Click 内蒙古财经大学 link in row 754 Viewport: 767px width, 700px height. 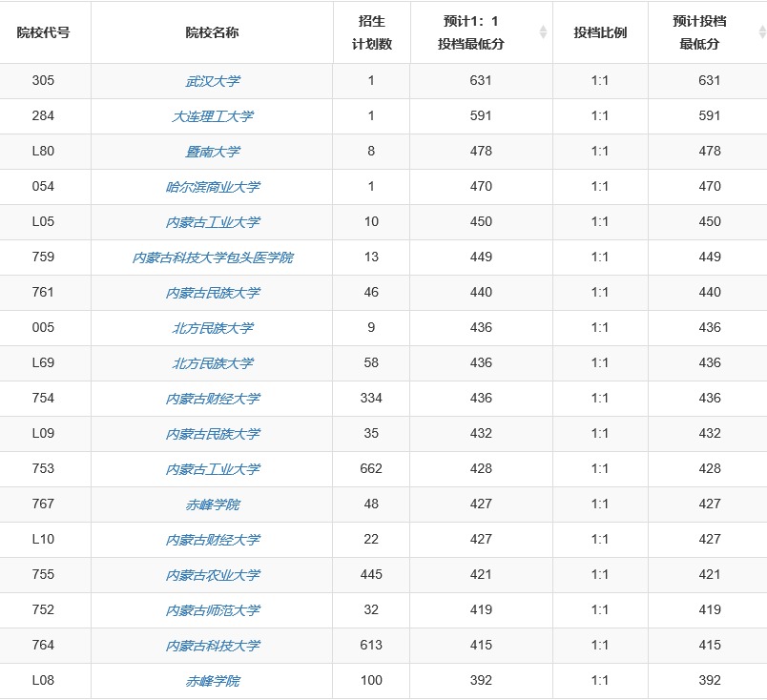(x=212, y=399)
